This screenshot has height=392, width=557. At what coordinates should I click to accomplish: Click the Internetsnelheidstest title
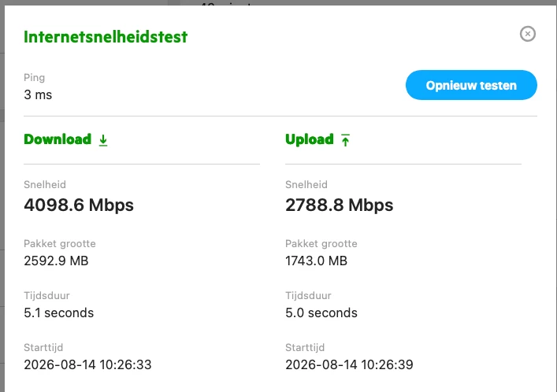tap(106, 37)
